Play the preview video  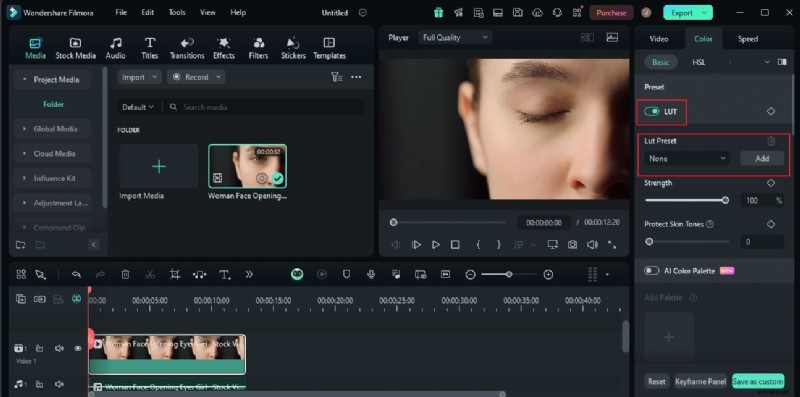[435, 245]
